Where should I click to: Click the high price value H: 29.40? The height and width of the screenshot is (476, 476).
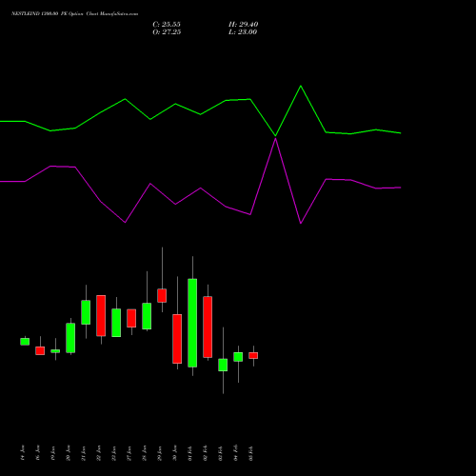243,25
